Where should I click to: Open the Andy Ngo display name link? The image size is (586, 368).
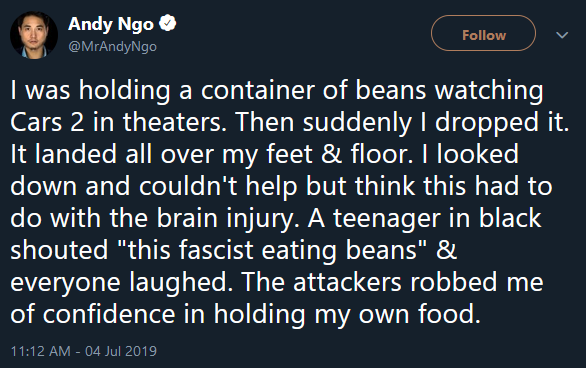click(x=111, y=24)
